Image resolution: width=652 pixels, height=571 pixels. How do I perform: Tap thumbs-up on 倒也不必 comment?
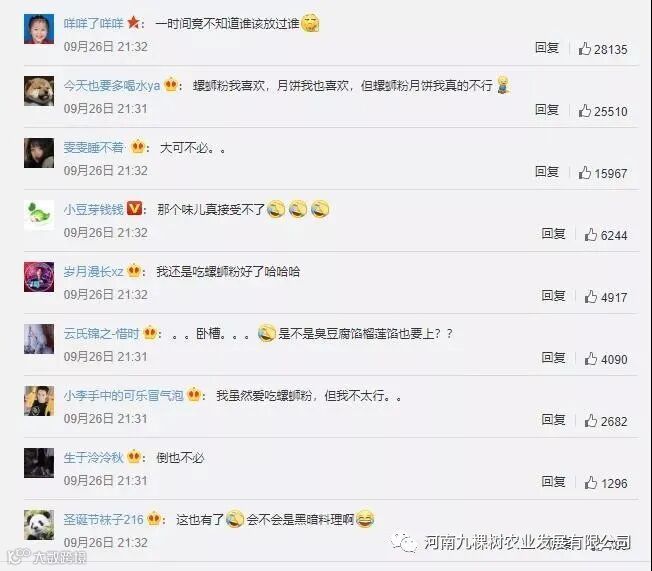591,482
